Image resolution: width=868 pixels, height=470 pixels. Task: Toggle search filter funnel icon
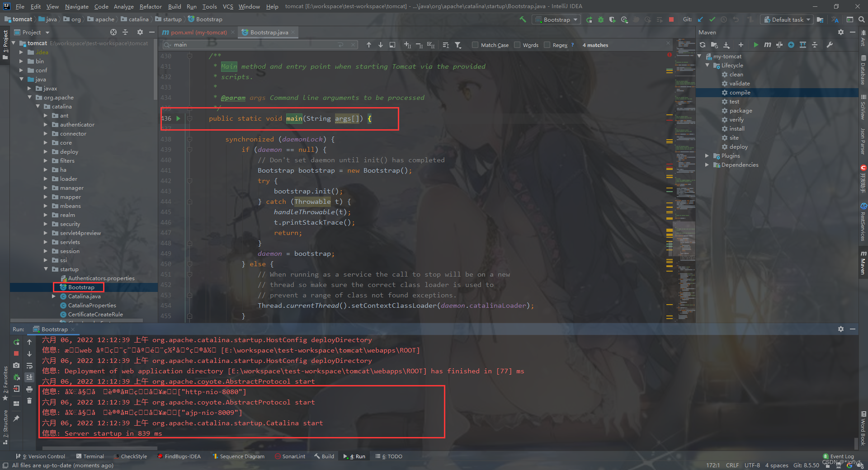(458, 45)
